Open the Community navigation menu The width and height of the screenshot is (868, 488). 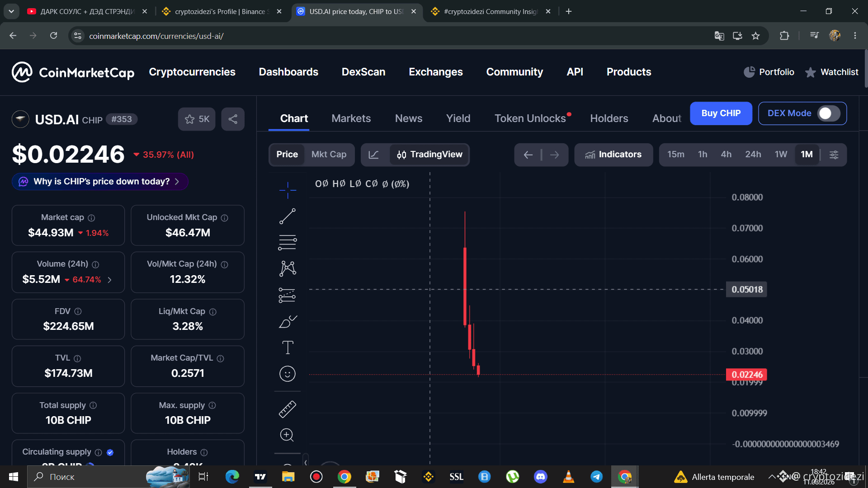(514, 72)
